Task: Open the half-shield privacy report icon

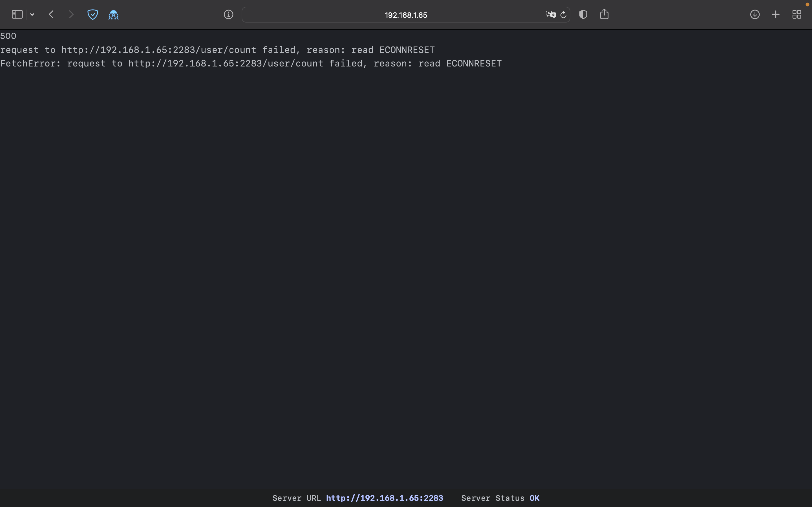Action: [x=583, y=14]
